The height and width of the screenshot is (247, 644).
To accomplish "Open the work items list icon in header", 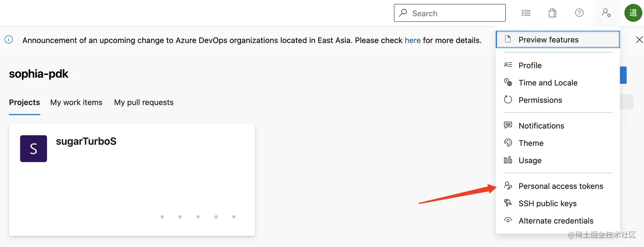I will 526,13.
